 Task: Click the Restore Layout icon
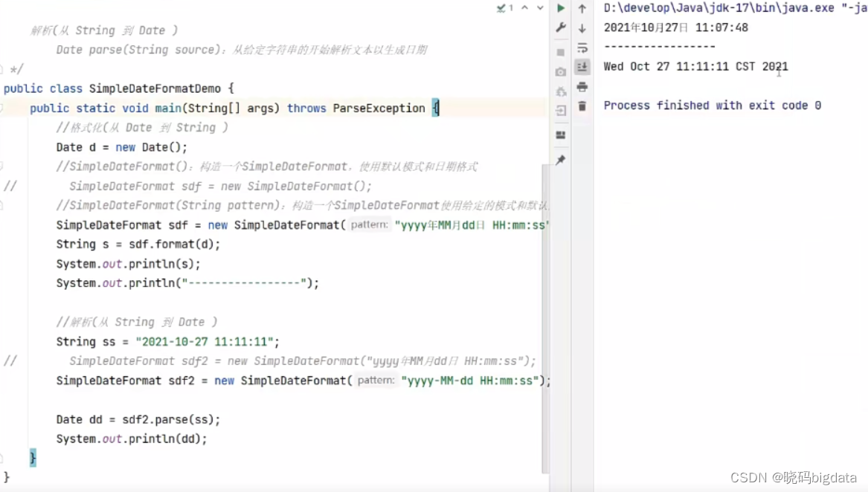coord(561,135)
